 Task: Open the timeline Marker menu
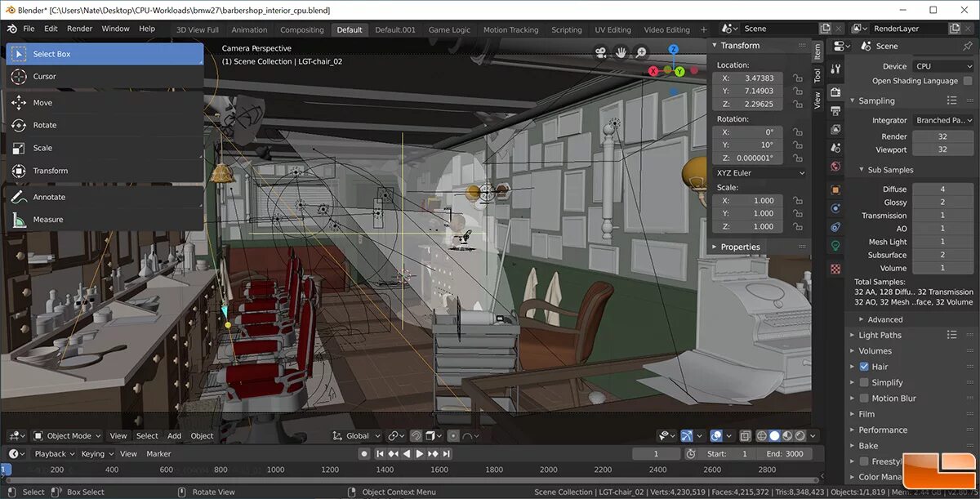158,454
